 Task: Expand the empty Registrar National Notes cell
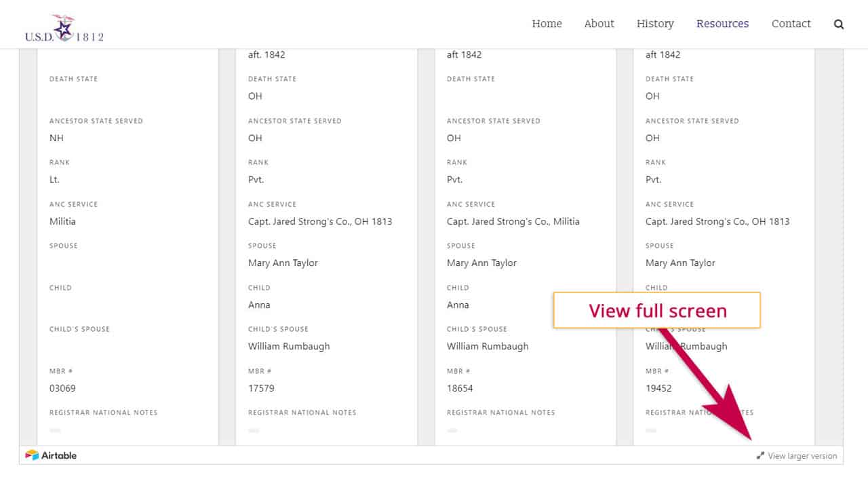(x=55, y=430)
